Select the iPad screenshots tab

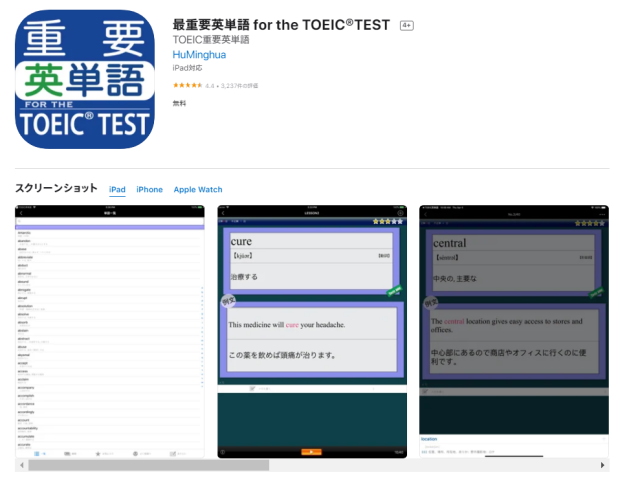click(117, 189)
